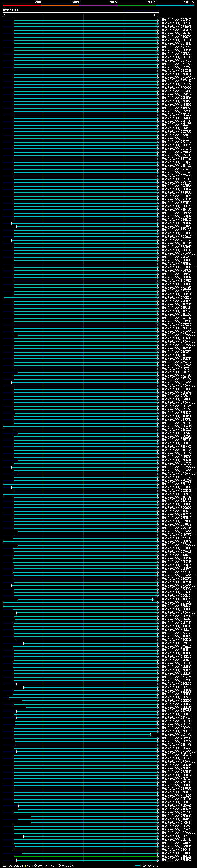197x868 pixels.
Task: Click the red 20% identity legend bar
Action: point(22,6)
